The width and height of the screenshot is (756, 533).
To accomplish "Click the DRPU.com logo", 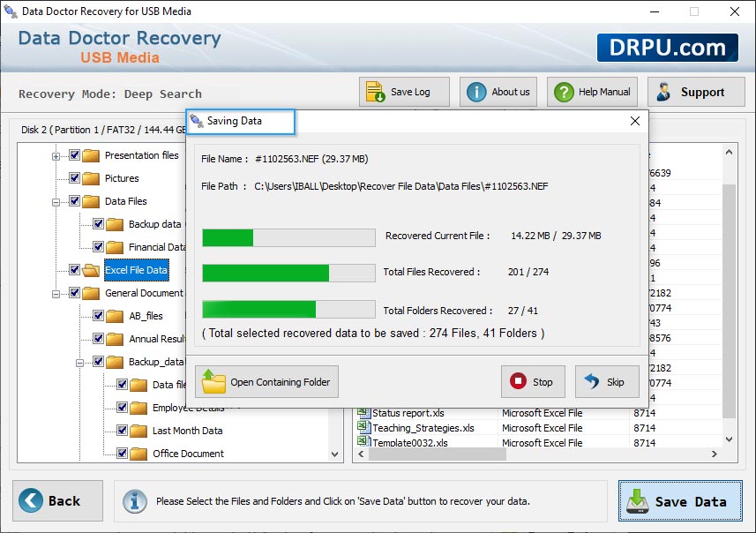I will click(x=667, y=48).
